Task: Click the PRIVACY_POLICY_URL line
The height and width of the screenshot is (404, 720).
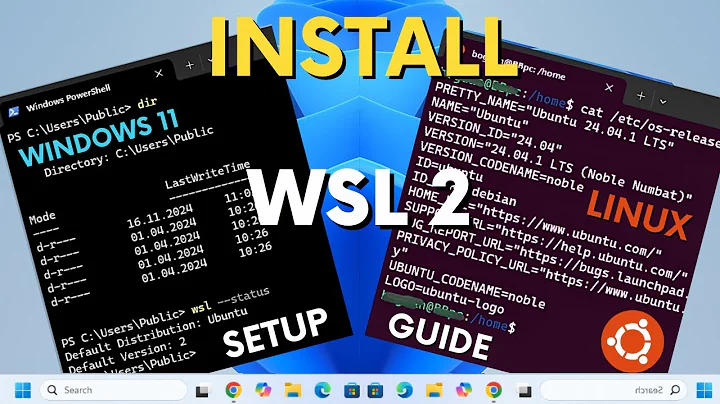Action: [541, 272]
